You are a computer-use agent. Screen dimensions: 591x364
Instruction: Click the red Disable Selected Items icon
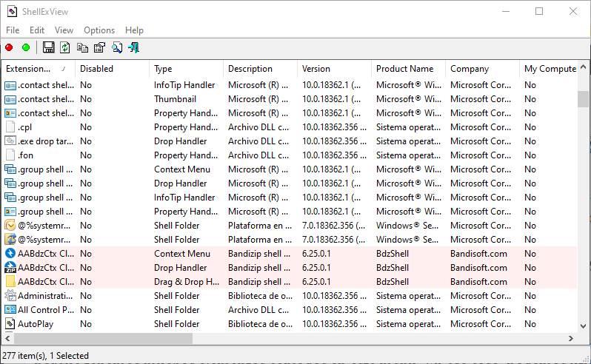(9, 47)
